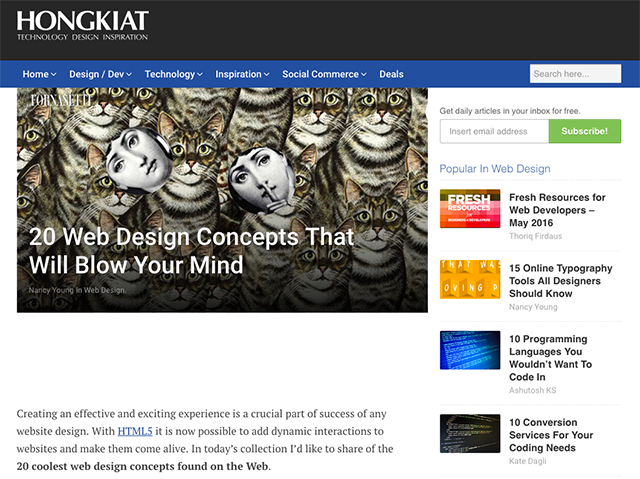Open the typography tools thumbnail
This screenshot has height=479, width=640.
(470, 279)
